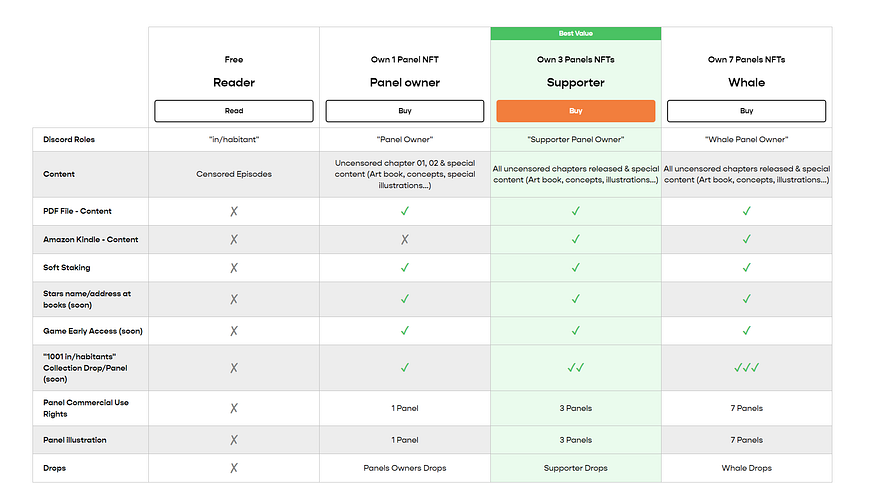Click the Censored Episodes cell

pos(234,174)
